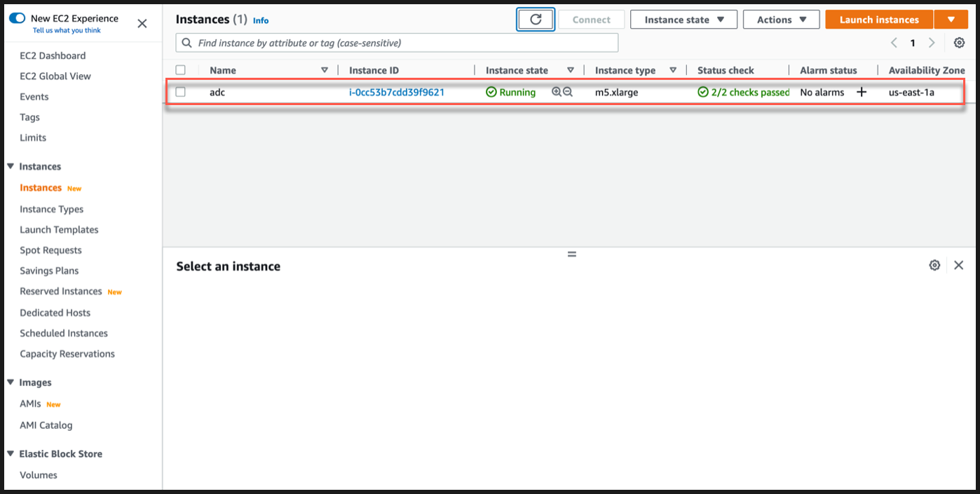Screen dimensions: 980x494
Task: Click the adc instance name cell
Action: pyautogui.click(x=217, y=92)
